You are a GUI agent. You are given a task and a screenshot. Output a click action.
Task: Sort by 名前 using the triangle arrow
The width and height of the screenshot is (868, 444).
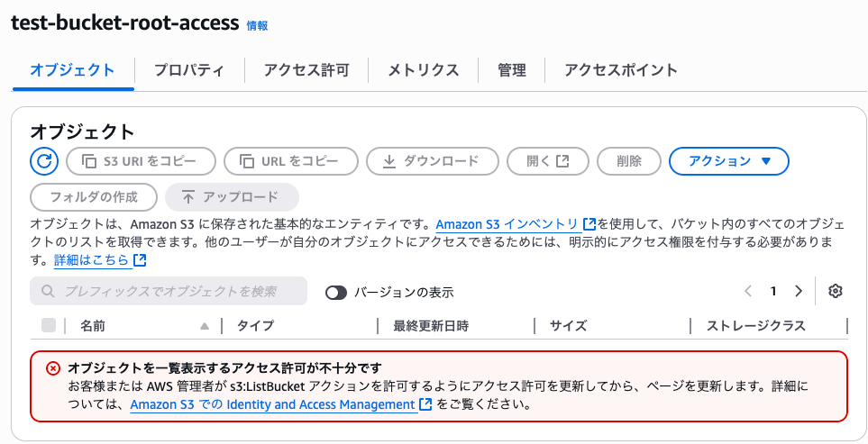point(205,326)
